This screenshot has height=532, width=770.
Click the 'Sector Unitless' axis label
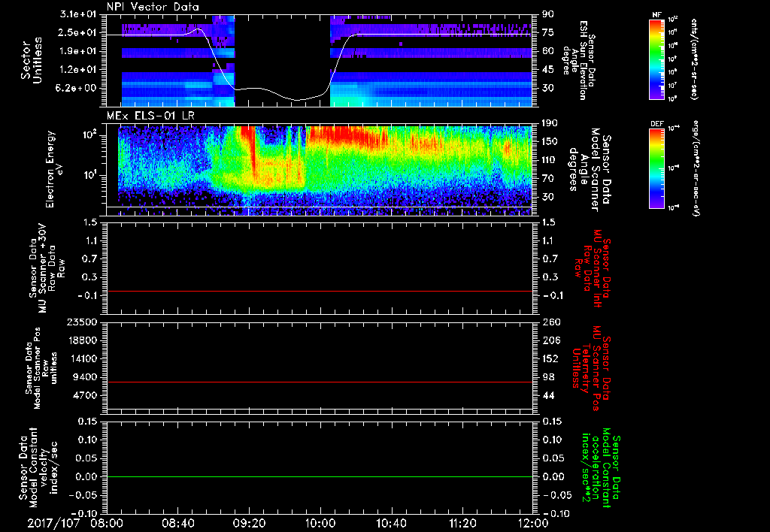32,60
